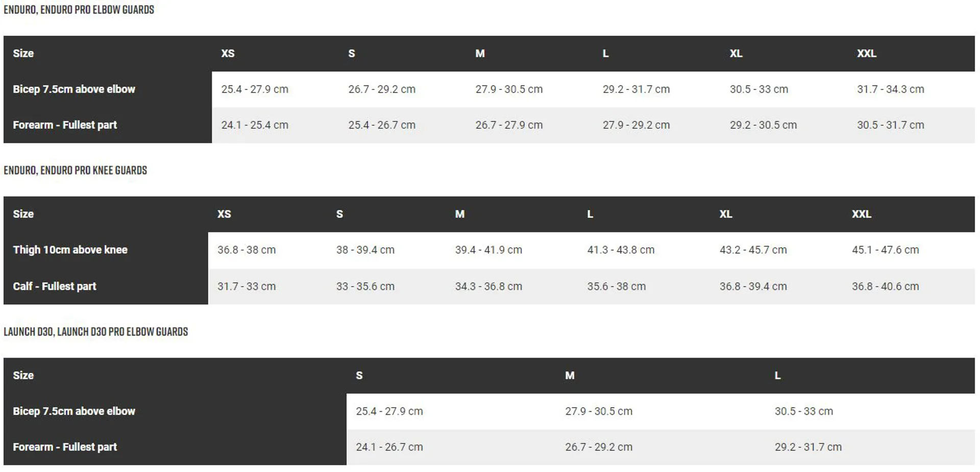Screen dimensions: 980x472
Task: Click Launch D30 Size header cell
Action: pos(23,376)
